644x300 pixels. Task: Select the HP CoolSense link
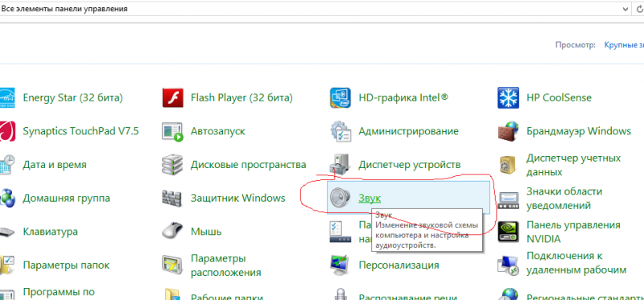[559, 97]
